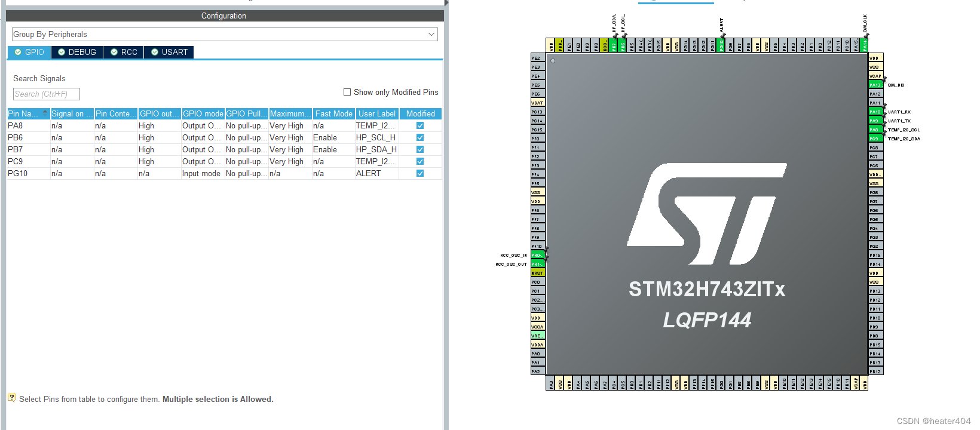Select the PD15 pin on chip
The height and width of the screenshot is (430, 980).
[x=875, y=255]
